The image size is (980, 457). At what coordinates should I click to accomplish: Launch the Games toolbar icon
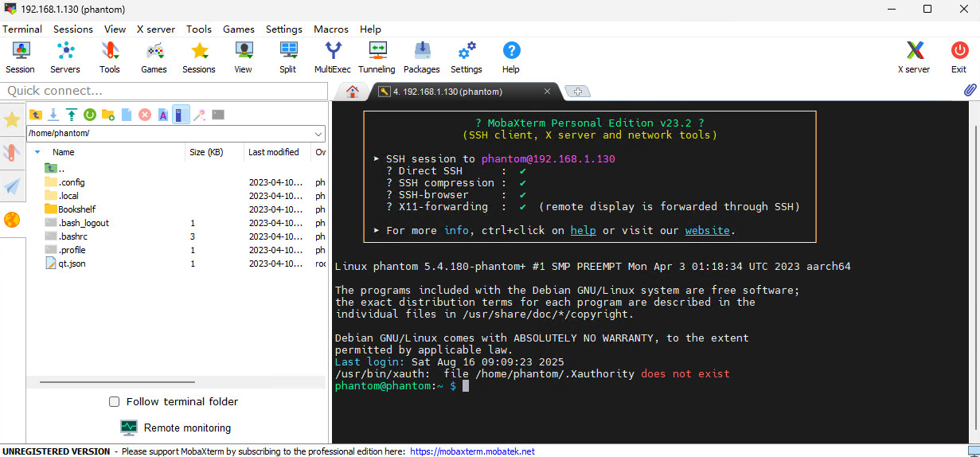point(154,57)
